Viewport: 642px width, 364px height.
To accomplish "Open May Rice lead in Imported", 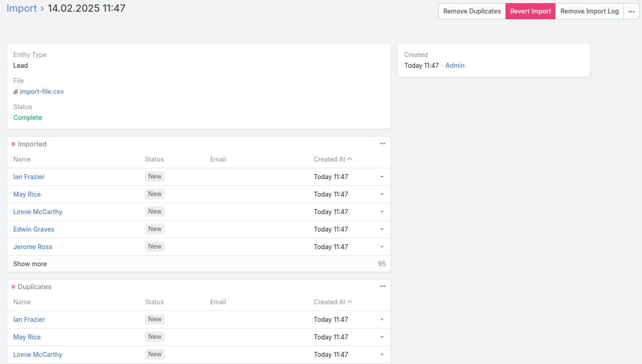I will point(27,194).
